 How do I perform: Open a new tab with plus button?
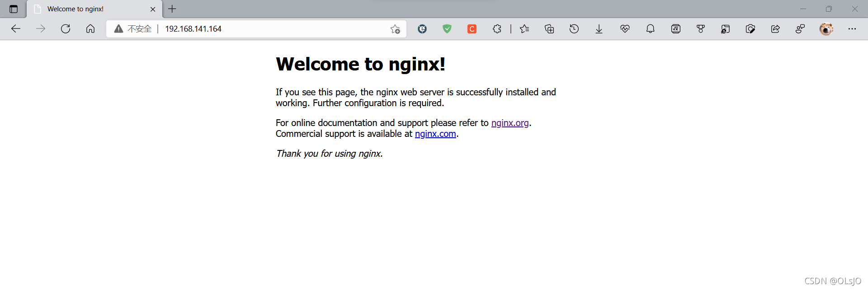pyautogui.click(x=172, y=9)
